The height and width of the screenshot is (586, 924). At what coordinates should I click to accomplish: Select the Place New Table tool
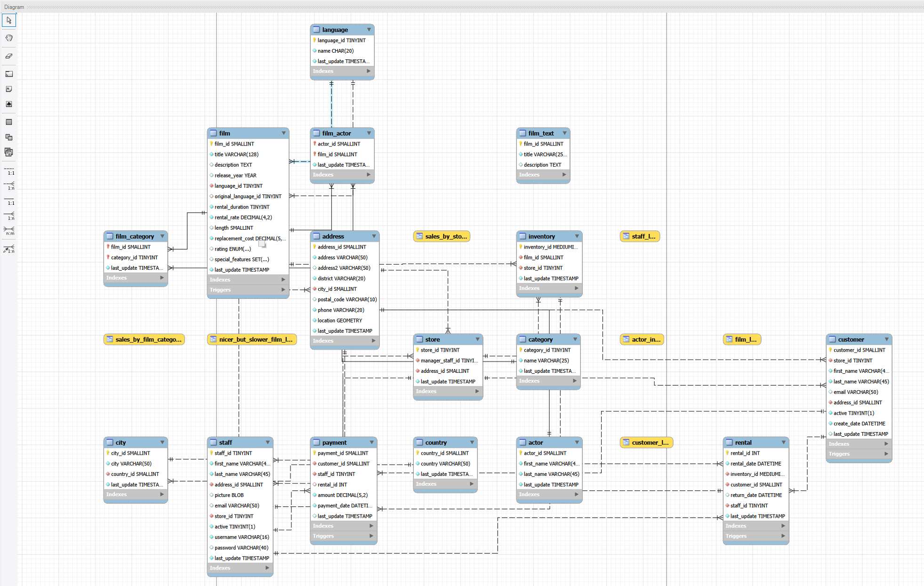(x=9, y=121)
